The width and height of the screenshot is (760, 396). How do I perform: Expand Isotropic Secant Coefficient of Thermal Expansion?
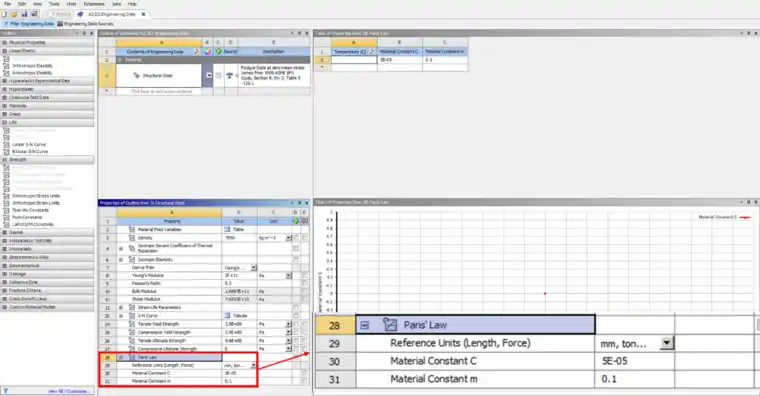tap(121, 248)
